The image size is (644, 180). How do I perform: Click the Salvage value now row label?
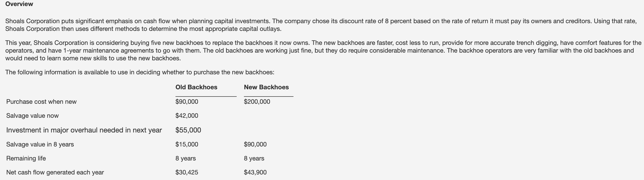(32, 116)
